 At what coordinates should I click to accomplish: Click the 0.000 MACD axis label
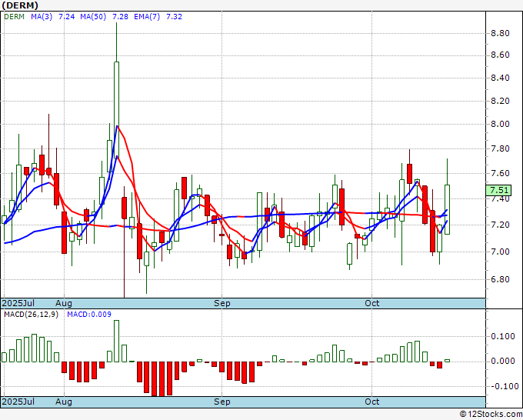coord(503,362)
